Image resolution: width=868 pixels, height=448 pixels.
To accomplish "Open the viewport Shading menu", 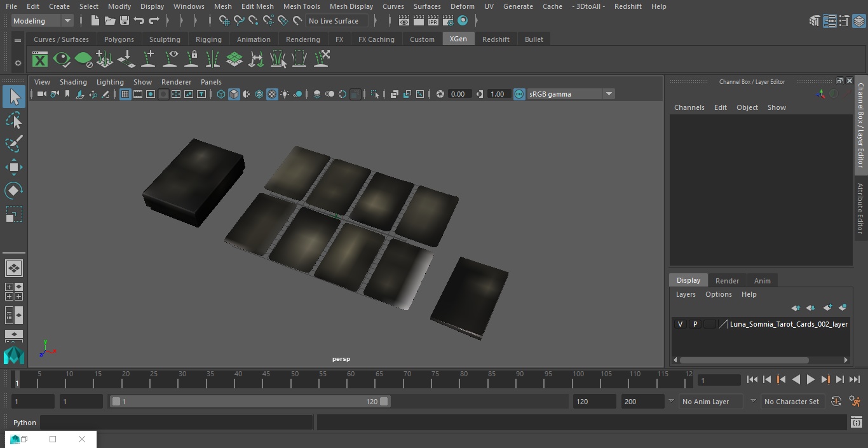I will click(73, 82).
